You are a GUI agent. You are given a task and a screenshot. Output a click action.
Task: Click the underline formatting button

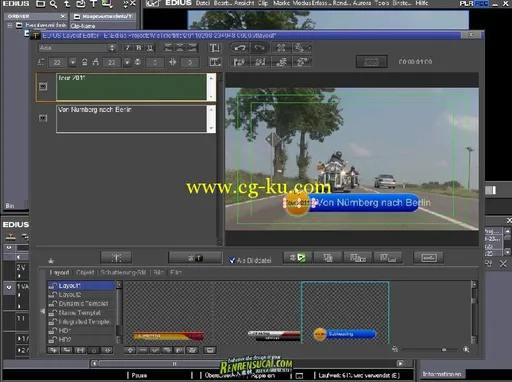[150, 48]
